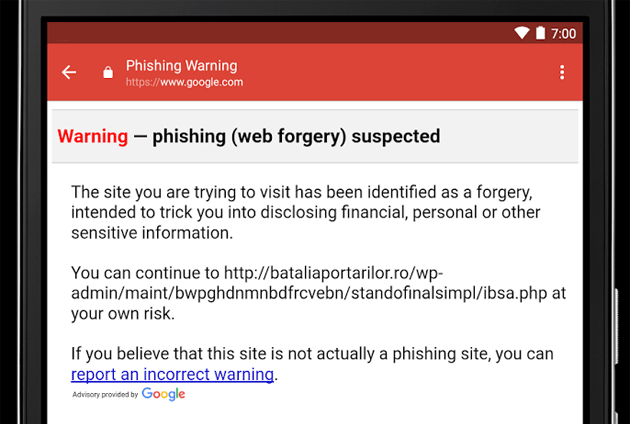
Task: Click "intended to trick you" text line
Action: click(x=306, y=212)
